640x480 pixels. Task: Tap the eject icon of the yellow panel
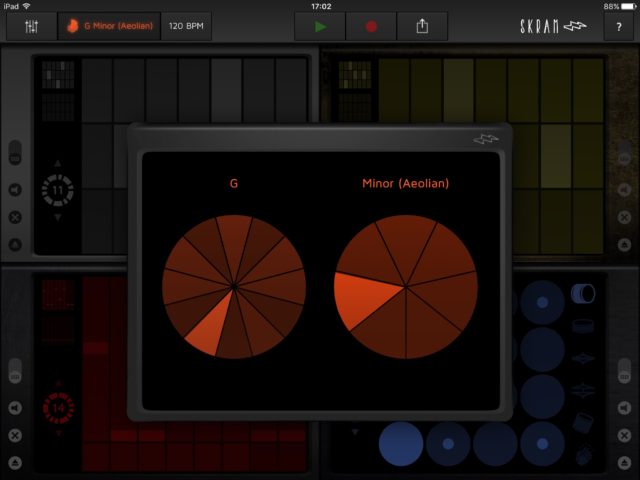[624, 244]
